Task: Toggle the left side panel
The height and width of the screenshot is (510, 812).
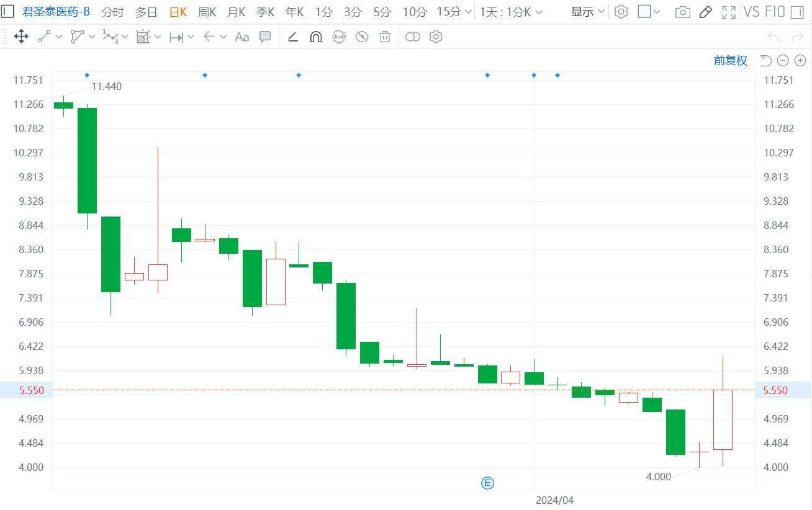Action: (x=8, y=11)
